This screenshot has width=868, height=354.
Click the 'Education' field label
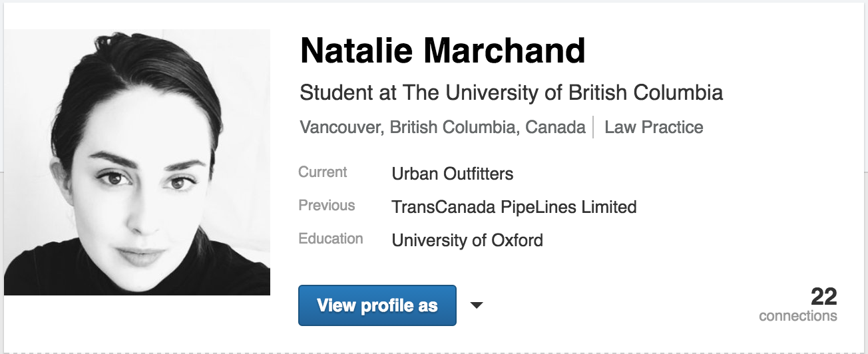point(331,239)
